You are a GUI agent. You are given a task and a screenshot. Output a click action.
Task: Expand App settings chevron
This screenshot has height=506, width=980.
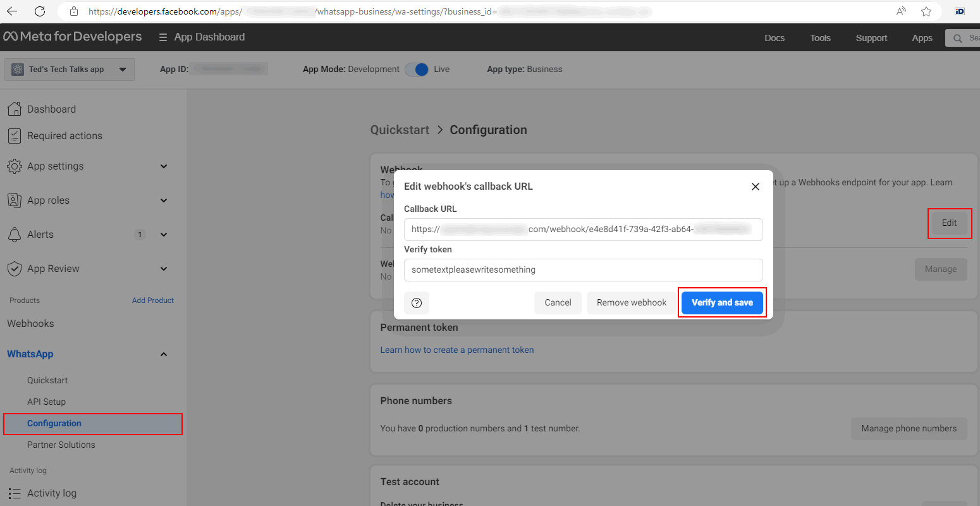(x=164, y=166)
